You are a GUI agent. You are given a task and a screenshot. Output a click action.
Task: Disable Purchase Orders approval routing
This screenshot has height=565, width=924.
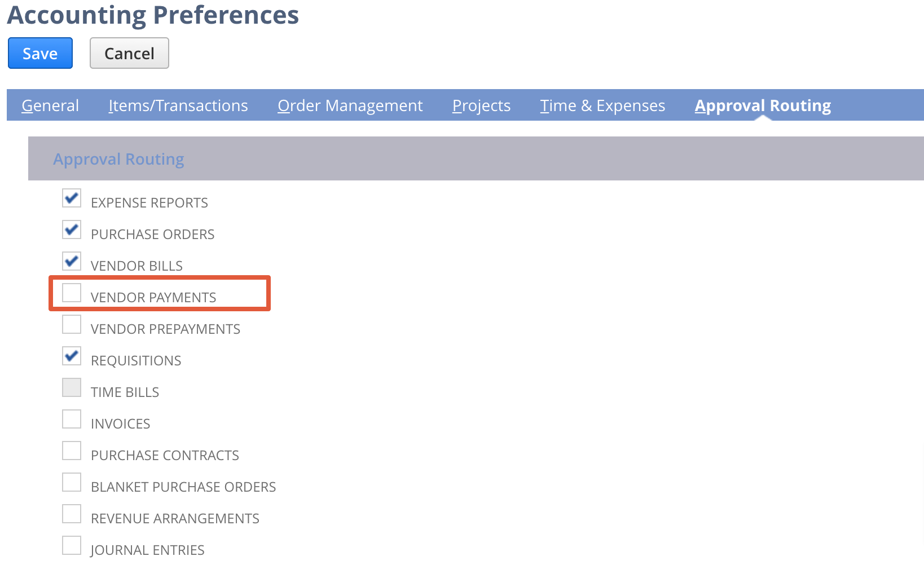(72, 229)
